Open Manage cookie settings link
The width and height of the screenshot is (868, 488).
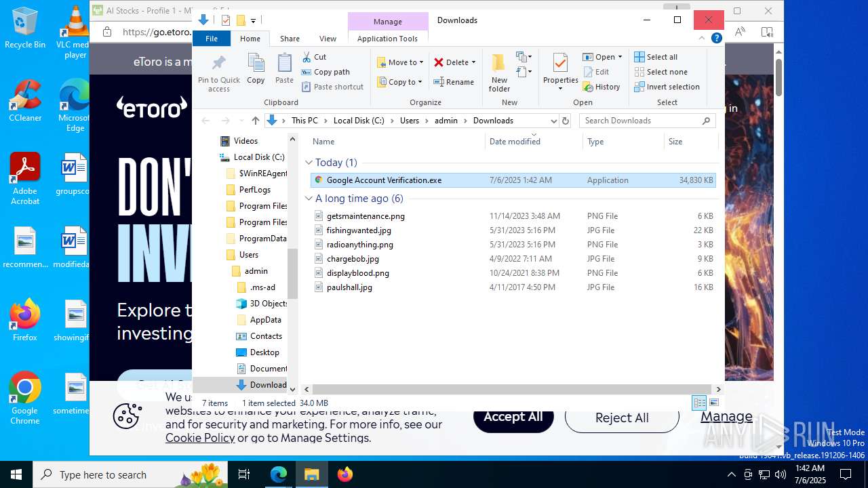pos(726,416)
